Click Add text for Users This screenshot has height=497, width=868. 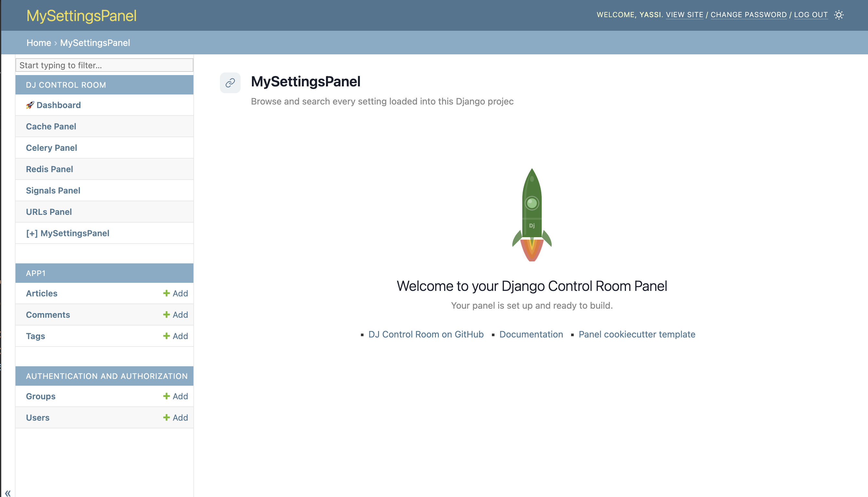[180, 417]
